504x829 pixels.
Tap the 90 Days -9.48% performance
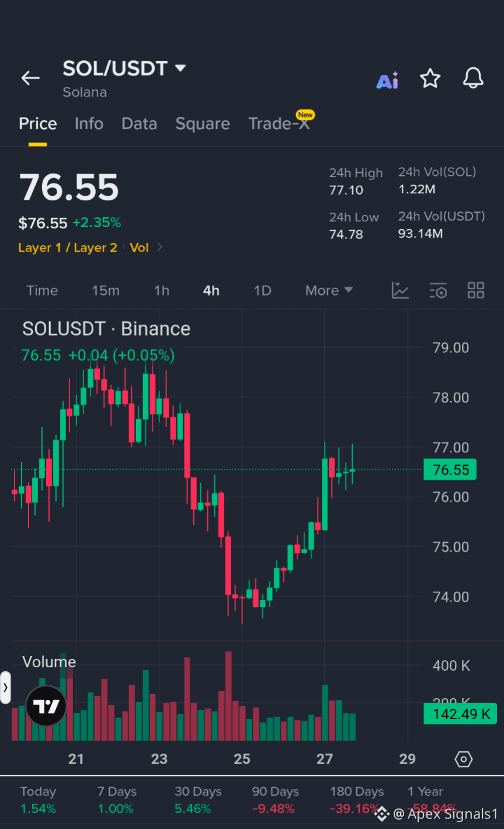click(275, 800)
